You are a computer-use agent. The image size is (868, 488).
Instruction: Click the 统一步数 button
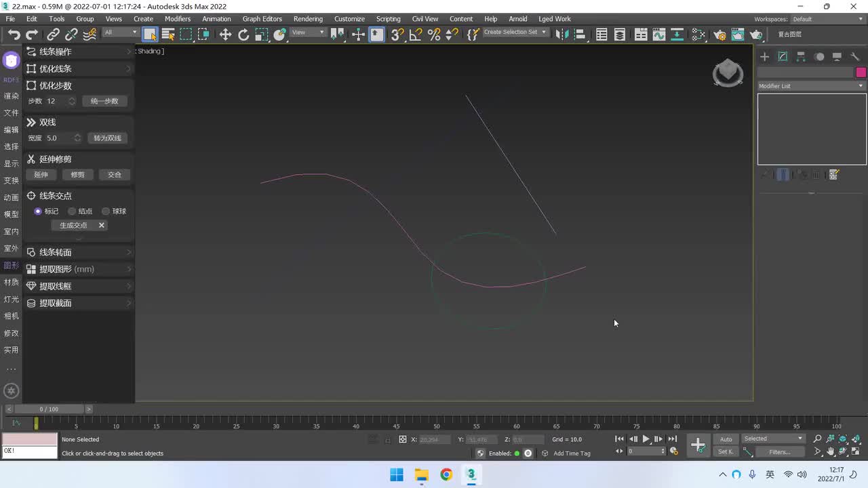[x=104, y=101]
